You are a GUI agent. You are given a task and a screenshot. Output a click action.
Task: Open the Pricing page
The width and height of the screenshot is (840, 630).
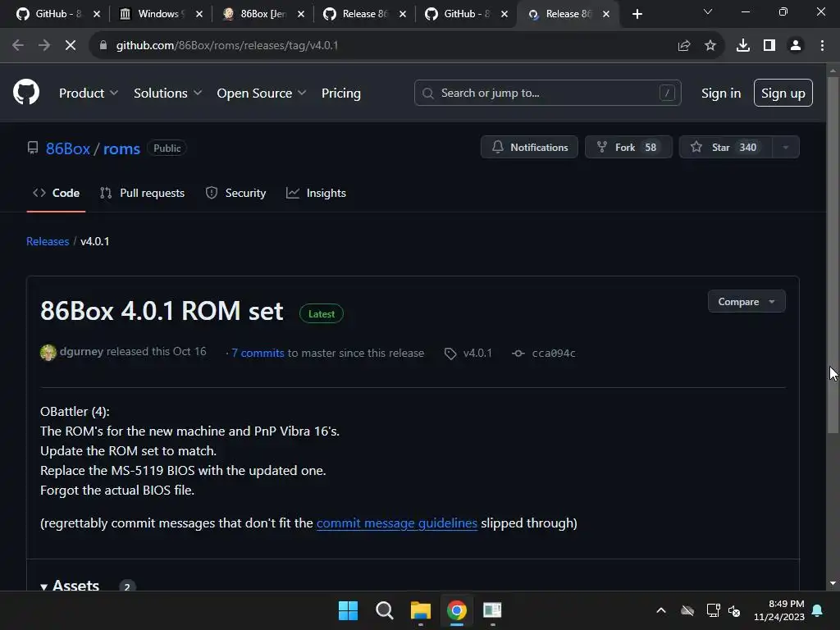[340, 94]
